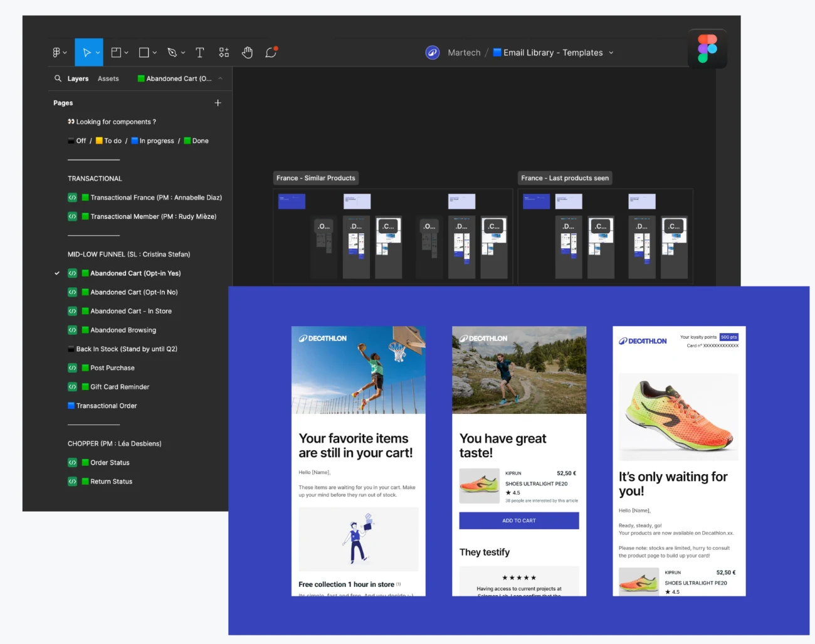
Task: Select the Hand tool
Action: (248, 53)
